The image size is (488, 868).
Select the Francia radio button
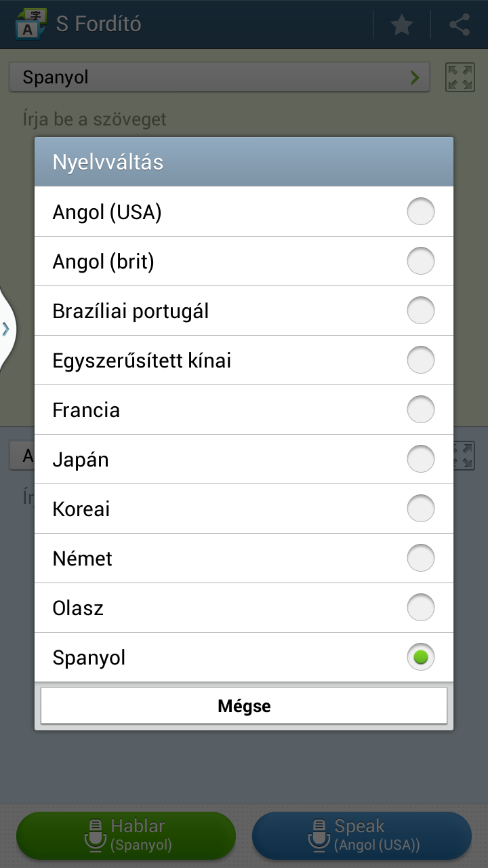[x=420, y=410]
